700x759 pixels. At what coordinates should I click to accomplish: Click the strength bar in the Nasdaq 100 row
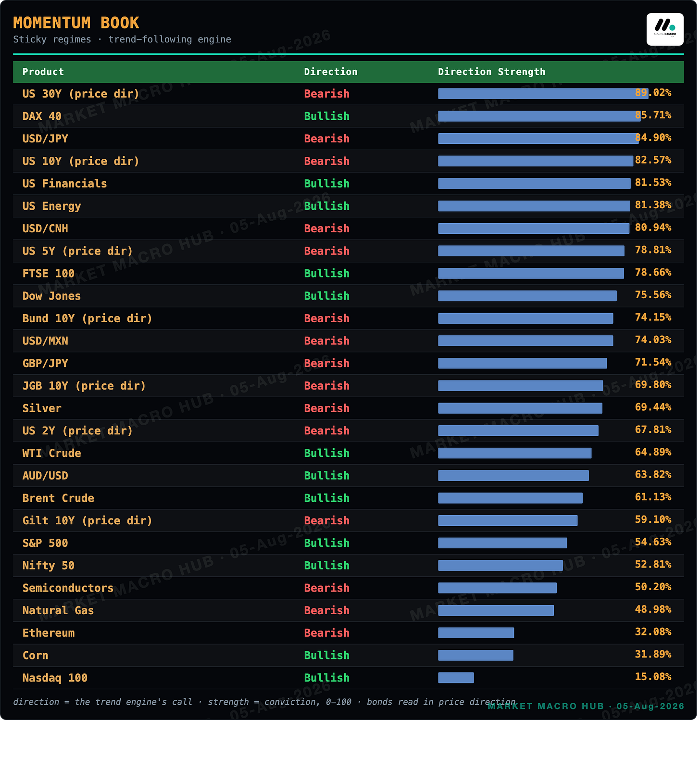(x=457, y=678)
